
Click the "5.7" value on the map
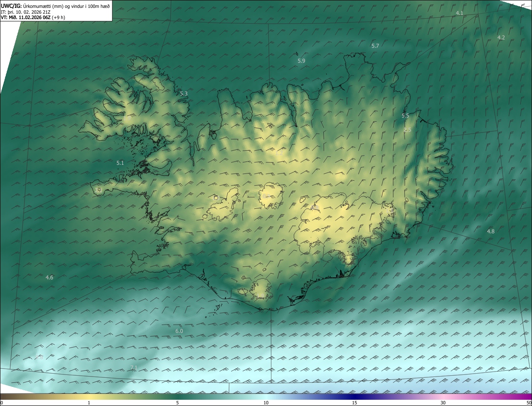(x=375, y=46)
